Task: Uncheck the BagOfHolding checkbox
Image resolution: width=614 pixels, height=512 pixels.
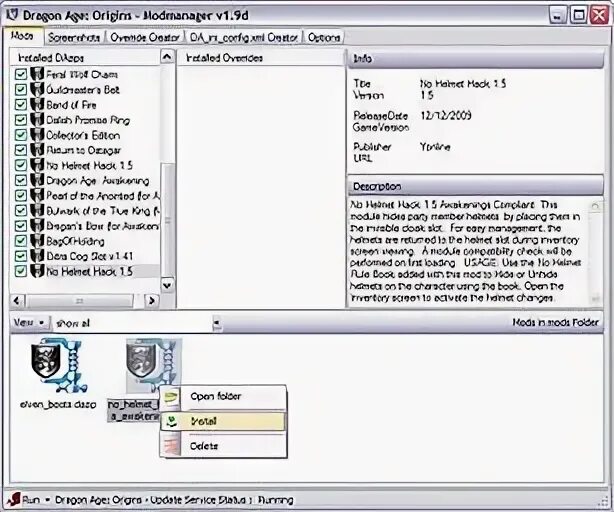Action: (20, 241)
